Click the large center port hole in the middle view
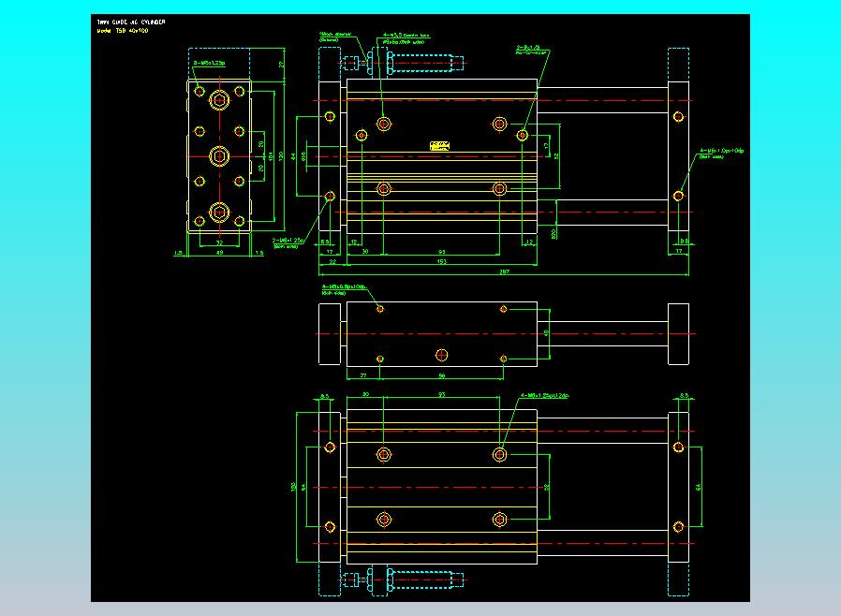The width and height of the screenshot is (841, 616). coord(443,354)
